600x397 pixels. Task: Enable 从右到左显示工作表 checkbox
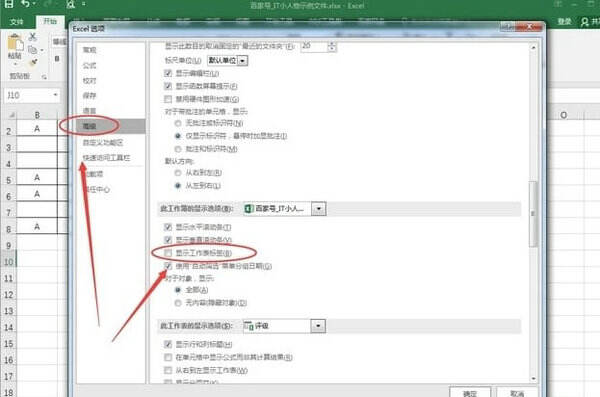pos(168,370)
